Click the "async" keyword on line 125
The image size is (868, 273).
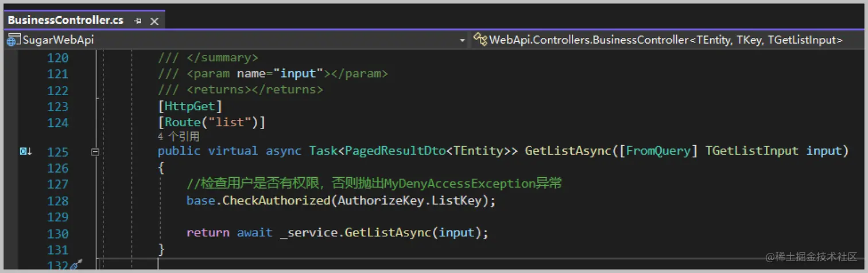(x=284, y=151)
